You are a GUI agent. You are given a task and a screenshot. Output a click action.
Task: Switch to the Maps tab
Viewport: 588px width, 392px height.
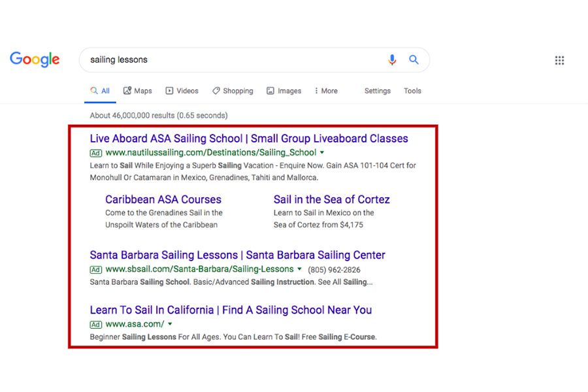pos(138,91)
